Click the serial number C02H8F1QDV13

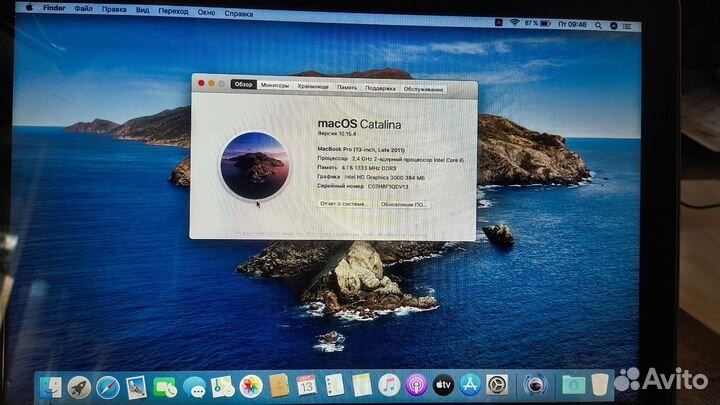388,186
